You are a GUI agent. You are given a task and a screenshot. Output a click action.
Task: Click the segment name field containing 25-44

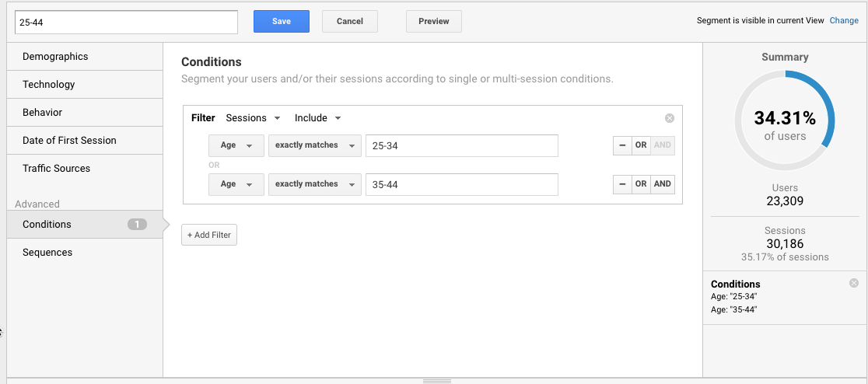tap(126, 22)
